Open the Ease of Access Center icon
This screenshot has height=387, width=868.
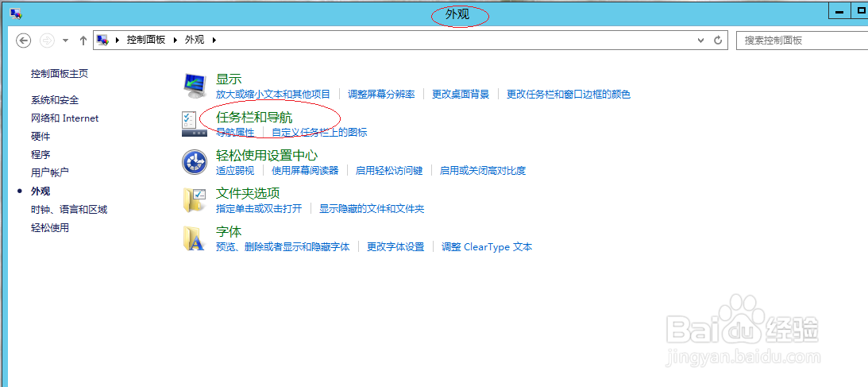(x=195, y=161)
